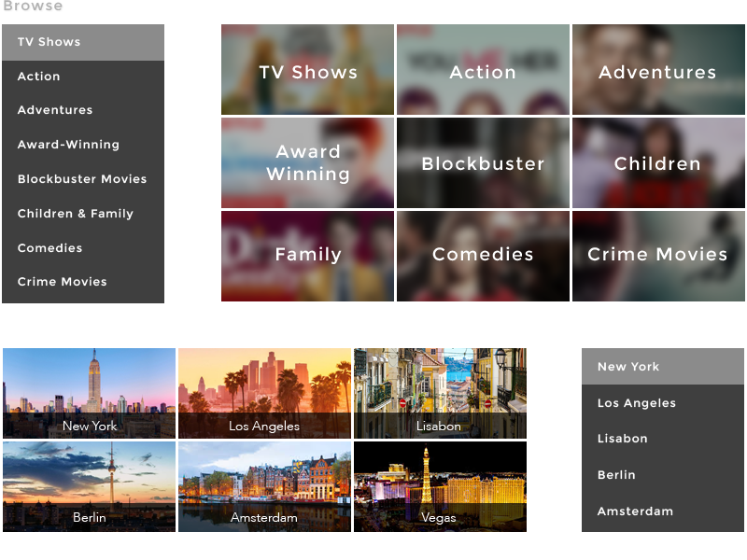Open the Crime Movies picture tile
The height and width of the screenshot is (560, 747).
pos(657,255)
